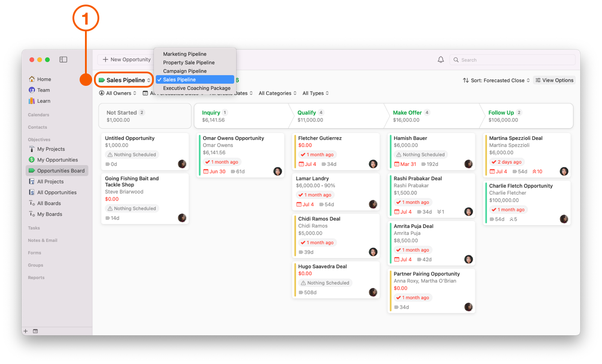This screenshot has width=602, height=364.
Task: Click the calendar icon at sidebar bottom
Action: click(35, 331)
